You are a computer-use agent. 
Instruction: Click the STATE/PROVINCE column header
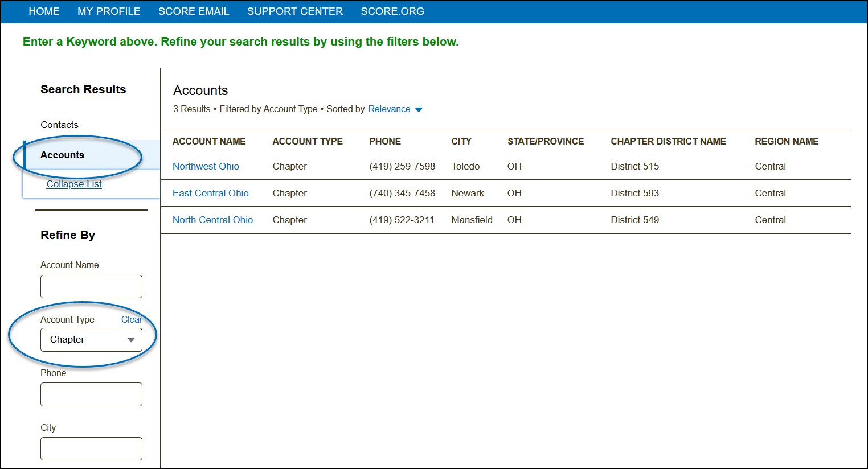546,141
